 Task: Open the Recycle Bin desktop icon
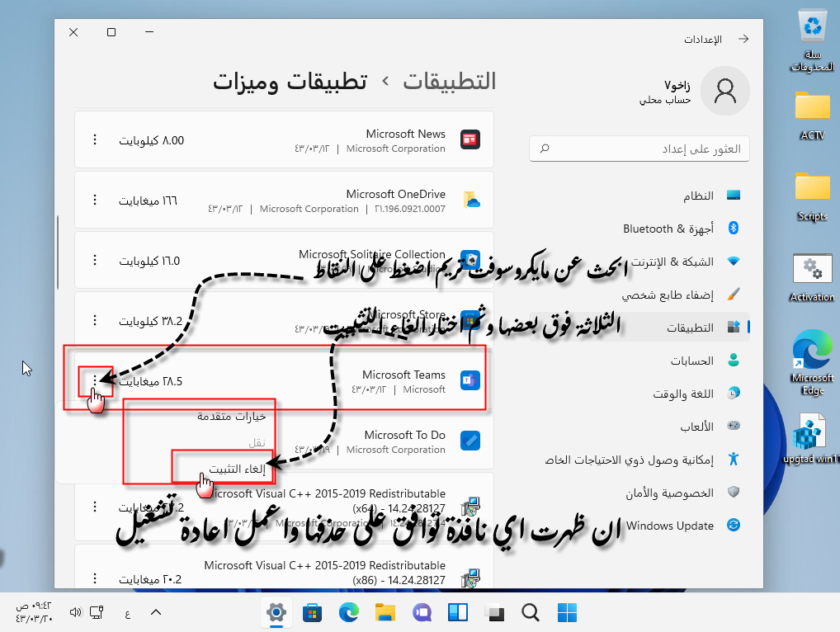click(x=813, y=42)
